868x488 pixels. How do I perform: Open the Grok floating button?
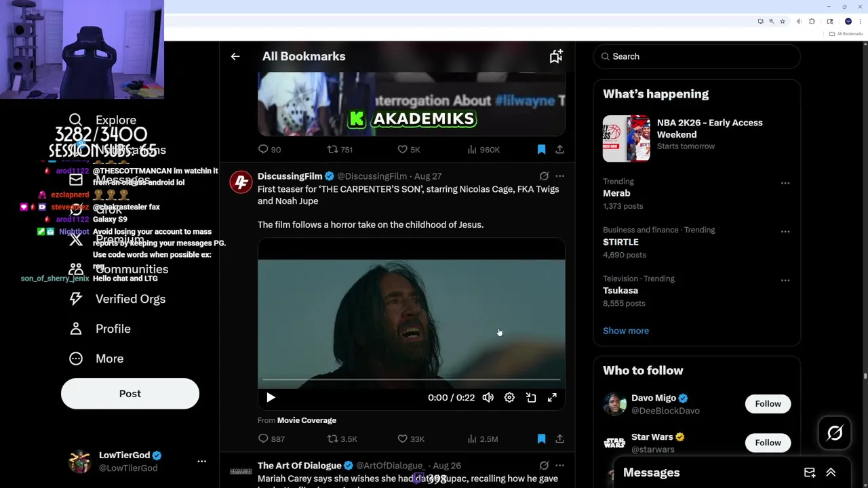point(835,433)
